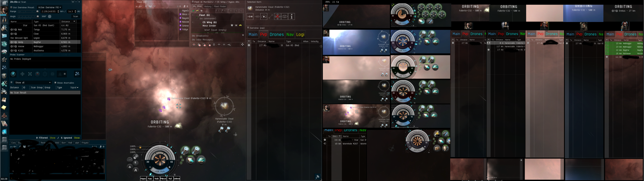Open the gear settings icon in Fleet [6] chat
The width and height of the screenshot is (644, 181).
click(146, 6)
